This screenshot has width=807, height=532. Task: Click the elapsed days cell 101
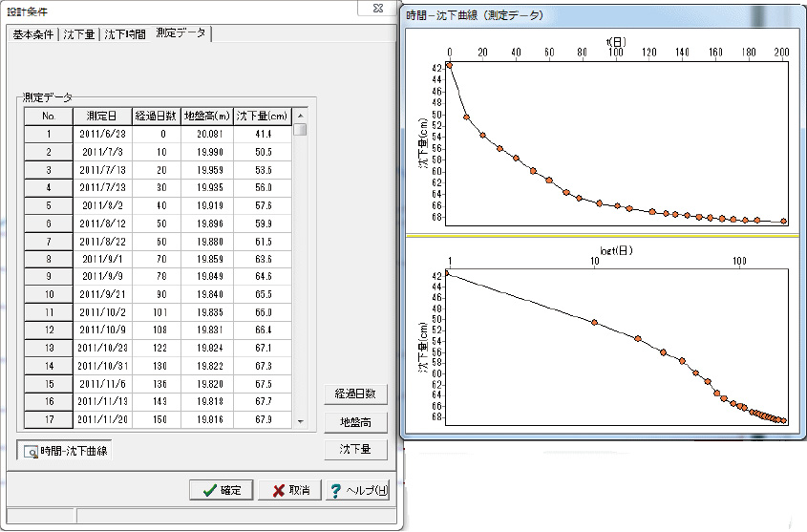[157, 312]
